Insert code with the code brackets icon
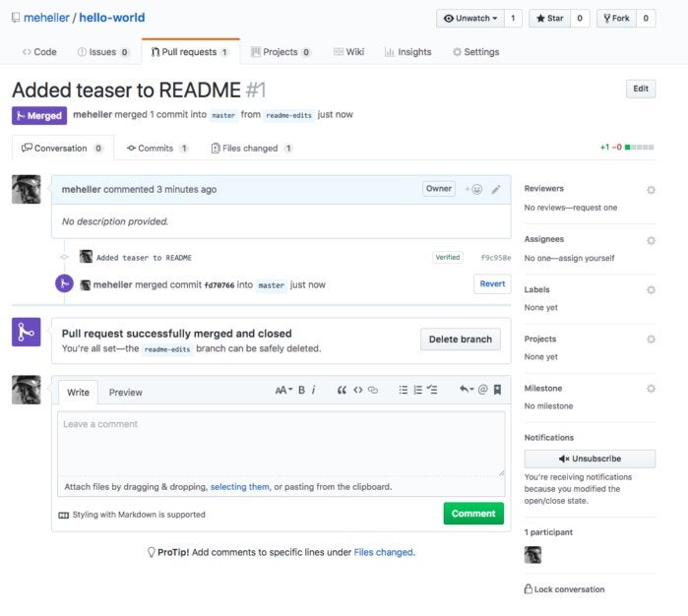This screenshot has height=616, width=688. [x=358, y=390]
